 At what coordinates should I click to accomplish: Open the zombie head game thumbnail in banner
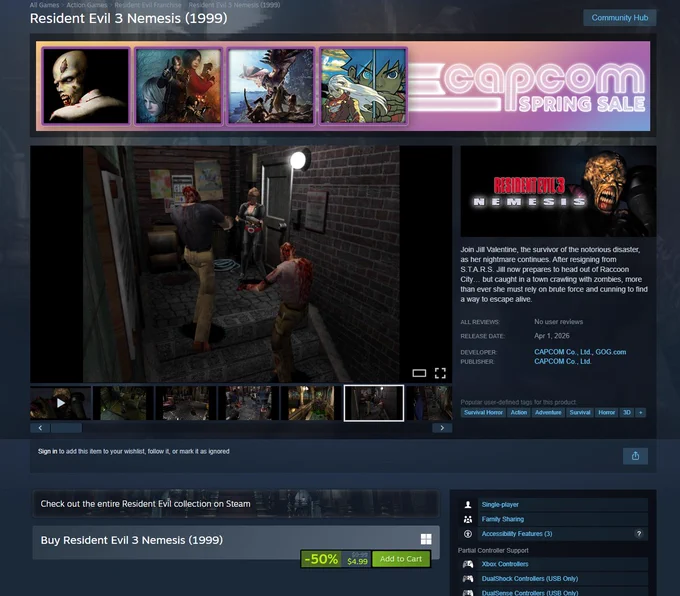pyautogui.click(x=86, y=86)
